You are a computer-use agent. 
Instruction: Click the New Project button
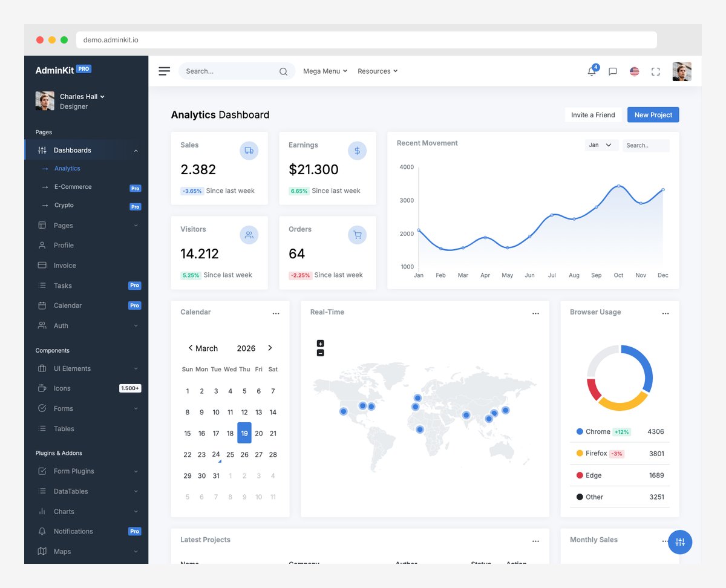(x=653, y=114)
